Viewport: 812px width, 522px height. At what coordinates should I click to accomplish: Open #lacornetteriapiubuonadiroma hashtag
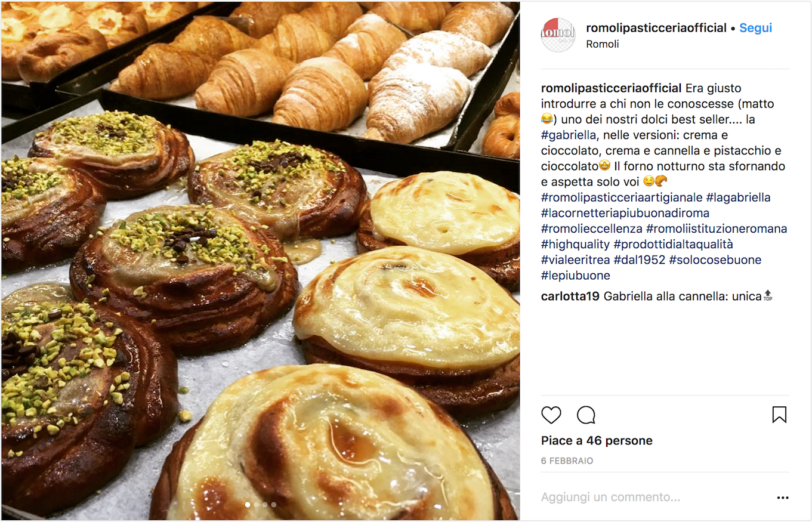click(625, 213)
